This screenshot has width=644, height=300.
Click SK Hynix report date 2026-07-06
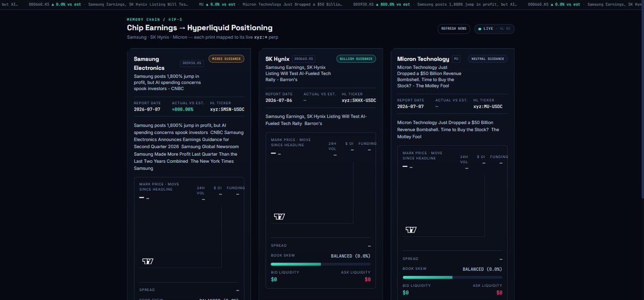point(279,100)
